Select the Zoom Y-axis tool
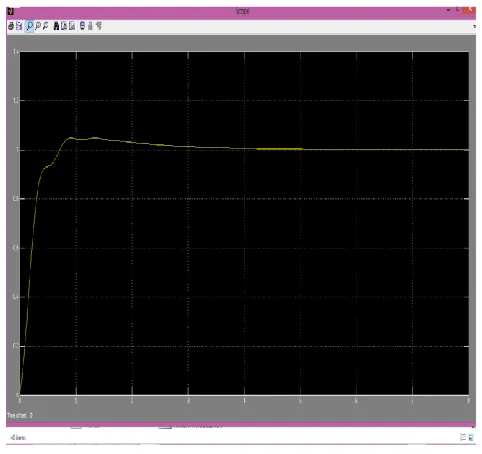This screenshot has width=482, height=454. (46, 26)
